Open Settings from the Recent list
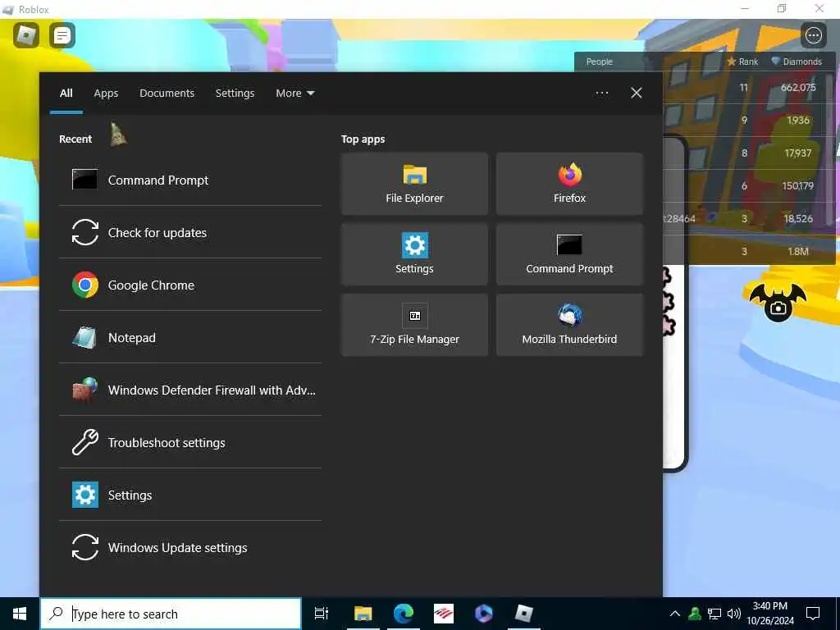 coord(190,495)
